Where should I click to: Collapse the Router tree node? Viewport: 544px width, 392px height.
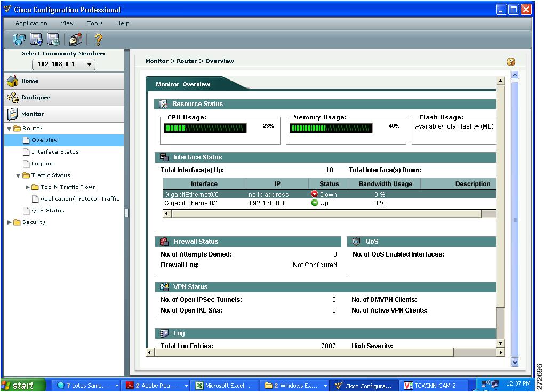pyautogui.click(x=10, y=129)
